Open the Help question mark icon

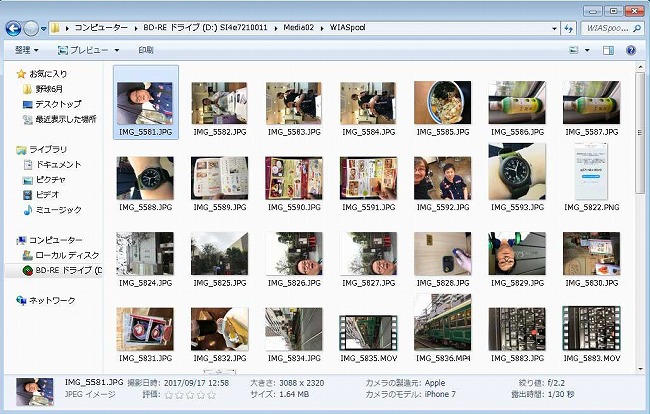(x=631, y=49)
